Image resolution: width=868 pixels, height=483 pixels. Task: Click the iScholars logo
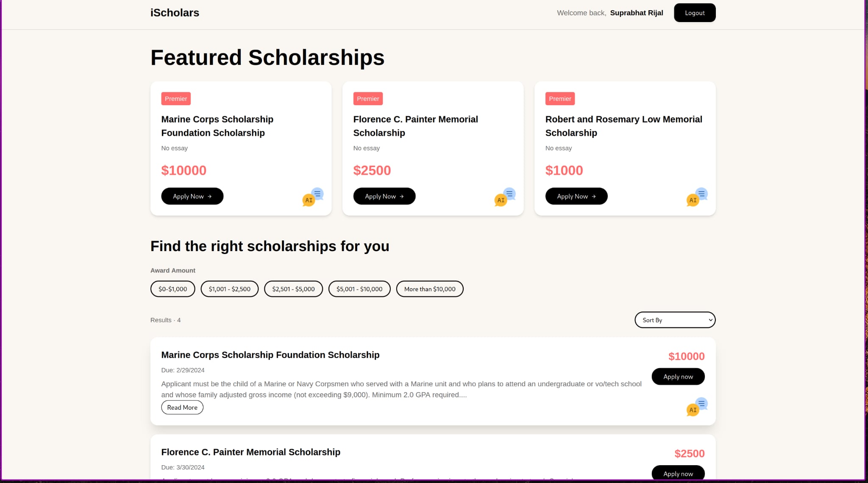[175, 13]
